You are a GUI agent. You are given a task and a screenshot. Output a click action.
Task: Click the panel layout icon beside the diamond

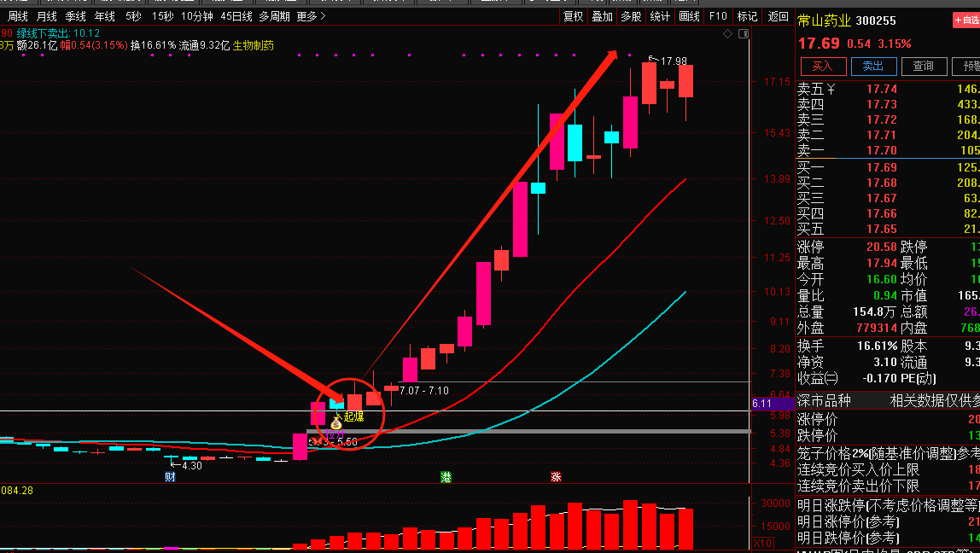[744, 34]
